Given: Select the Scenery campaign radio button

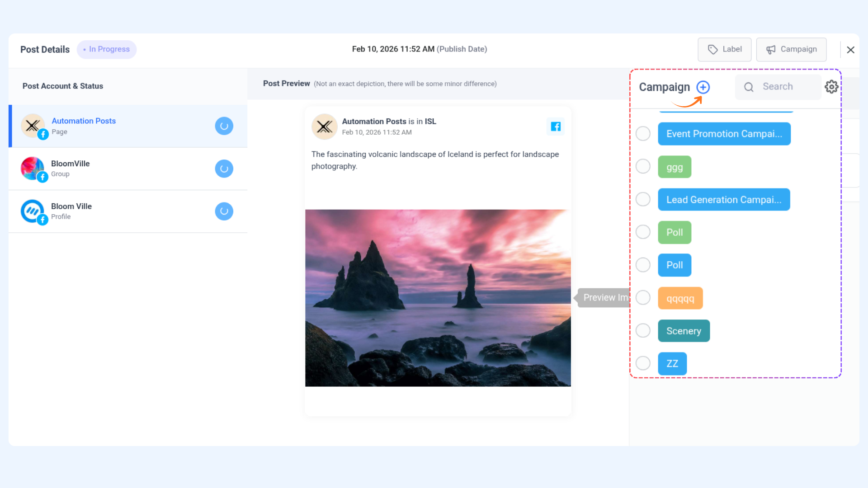Looking at the screenshot, I should (x=642, y=330).
